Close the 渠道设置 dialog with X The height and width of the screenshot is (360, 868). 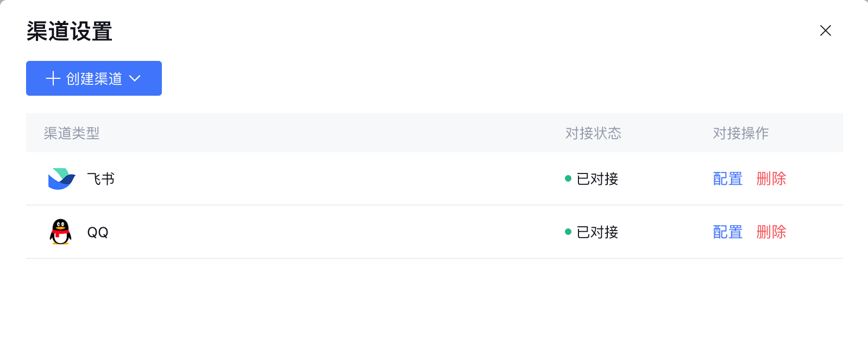(x=825, y=30)
